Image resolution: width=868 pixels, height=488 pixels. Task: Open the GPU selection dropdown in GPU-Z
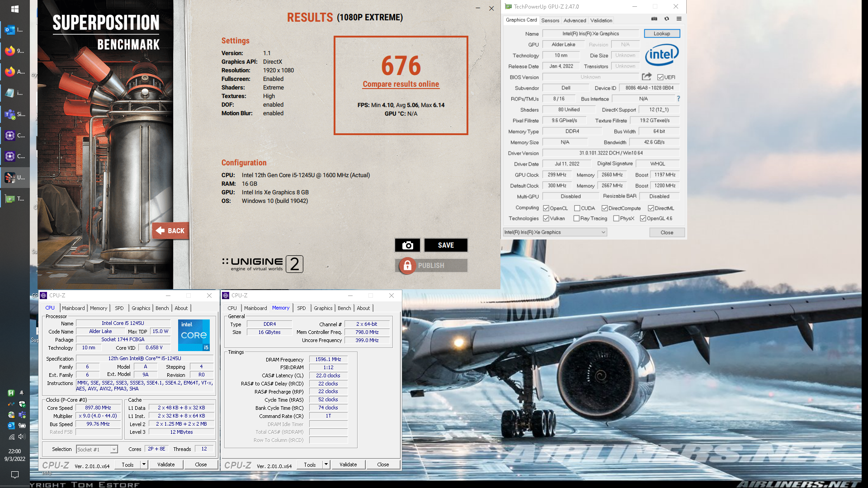pyautogui.click(x=555, y=232)
